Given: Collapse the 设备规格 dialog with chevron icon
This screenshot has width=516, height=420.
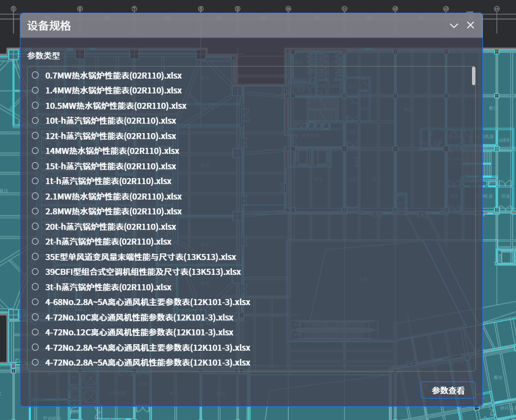Looking at the screenshot, I should [x=454, y=26].
